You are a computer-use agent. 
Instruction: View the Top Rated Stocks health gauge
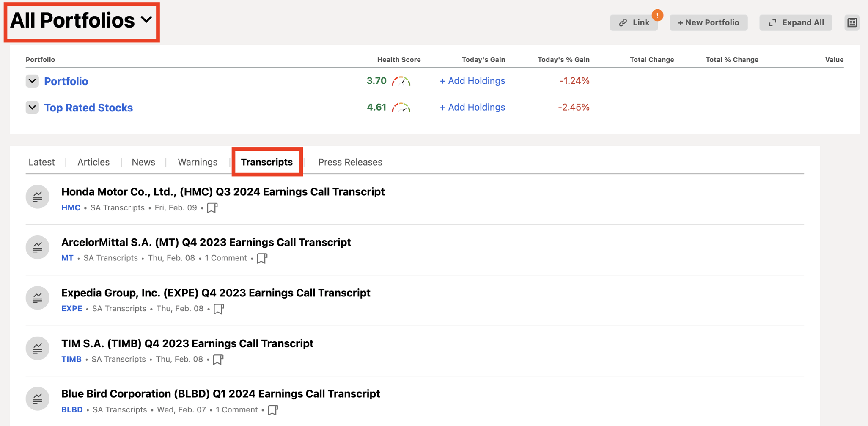(x=401, y=107)
